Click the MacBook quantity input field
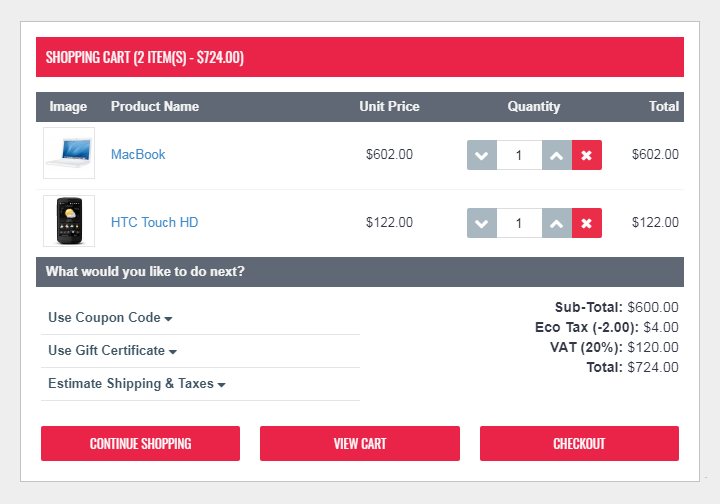The image size is (720, 504). click(519, 155)
